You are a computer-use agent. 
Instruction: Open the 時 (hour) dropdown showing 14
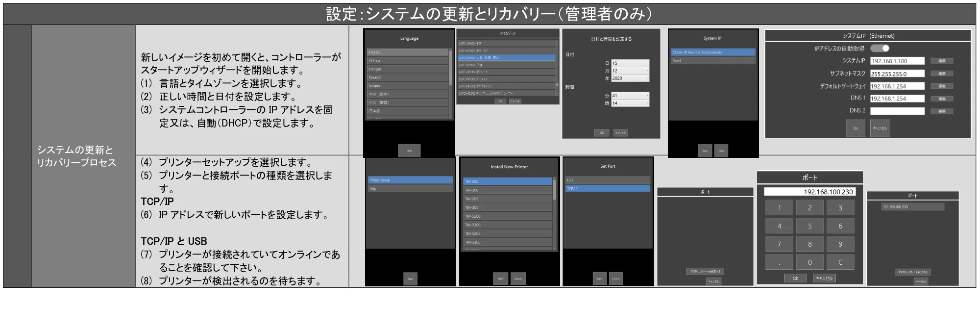pyautogui.click(x=630, y=103)
